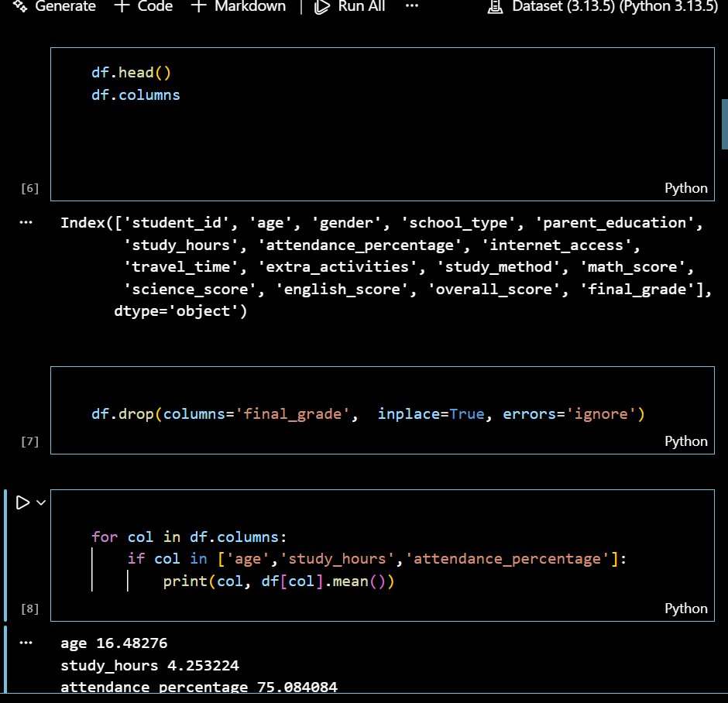The image size is (728, 703).
Task: Click the 'study_hours 4.253224' output line
Action: click(149, 666)
